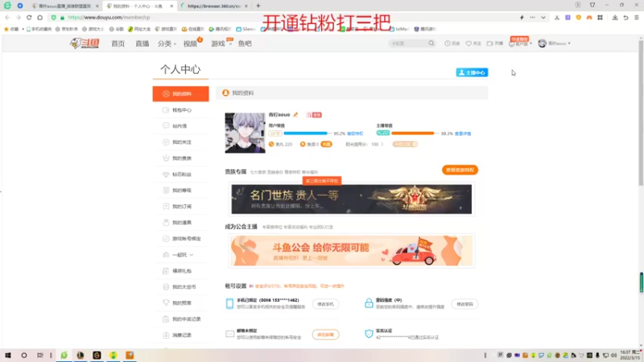This screenshot has width=644, height=362.
Task: Open 我的等级 in sidebar
Action: coord(180,191)
